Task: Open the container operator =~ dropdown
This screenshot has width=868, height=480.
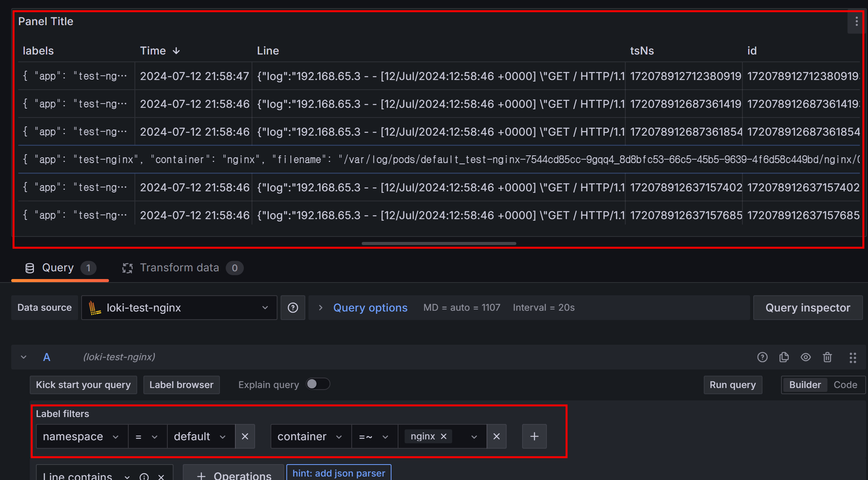Action: click(374, 436)
